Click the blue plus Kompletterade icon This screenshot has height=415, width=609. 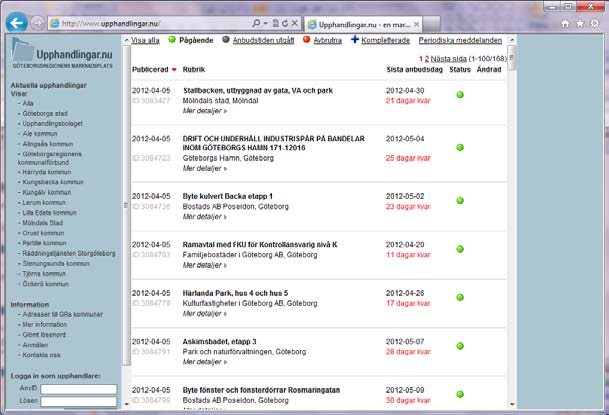click(x=355, y=40)
